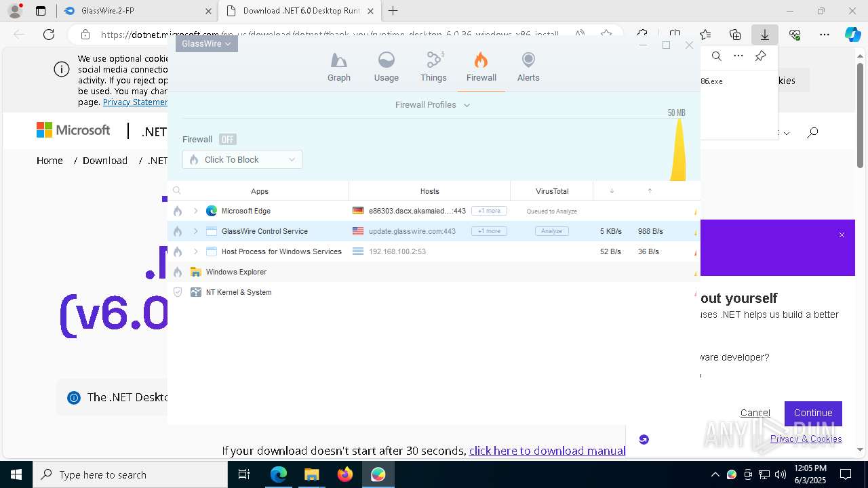Viewport: 868px width, 488px height.
Task: Click Cancel in the survey dialog
Action: coord(755,413)
